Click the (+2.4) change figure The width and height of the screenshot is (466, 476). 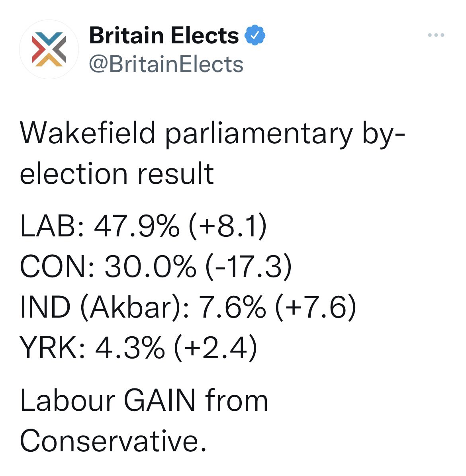coord(216,347)
